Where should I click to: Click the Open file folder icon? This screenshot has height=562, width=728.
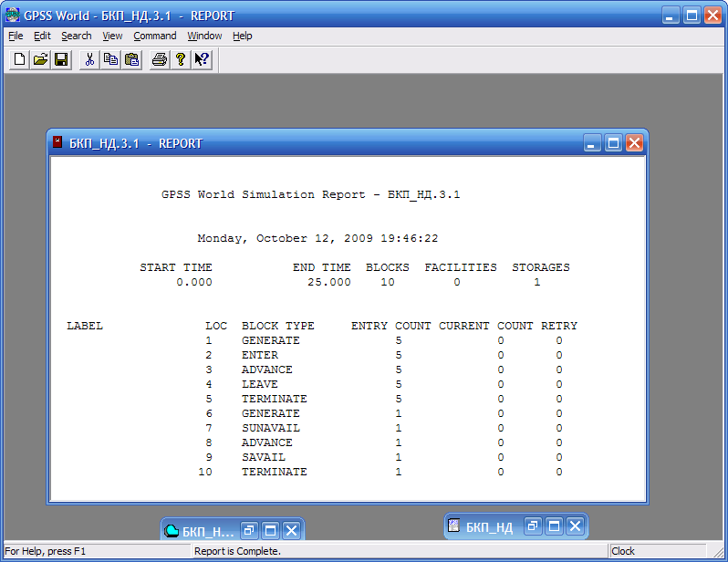pos(40,59)
